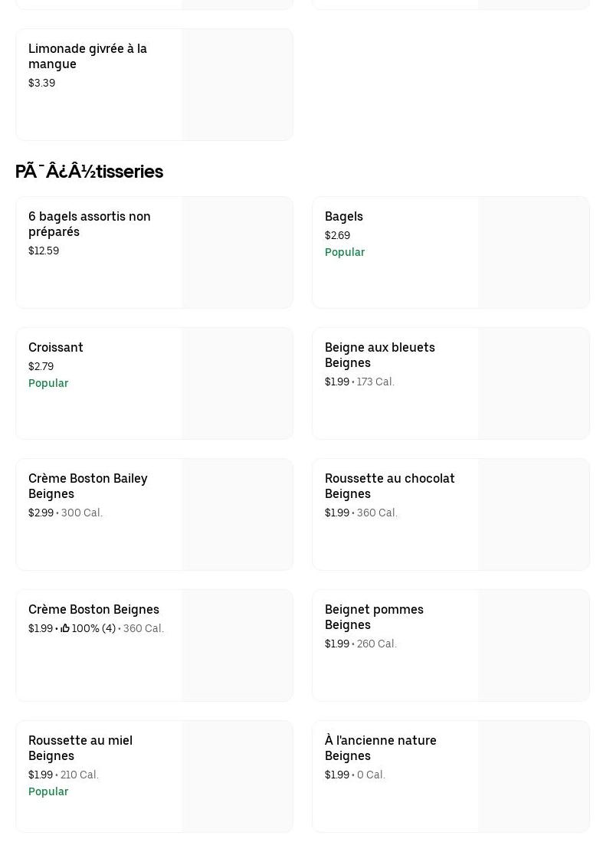Viewport: 616px width, 842px height.
Task: Click the $12.59 price text
Action: 44,251
